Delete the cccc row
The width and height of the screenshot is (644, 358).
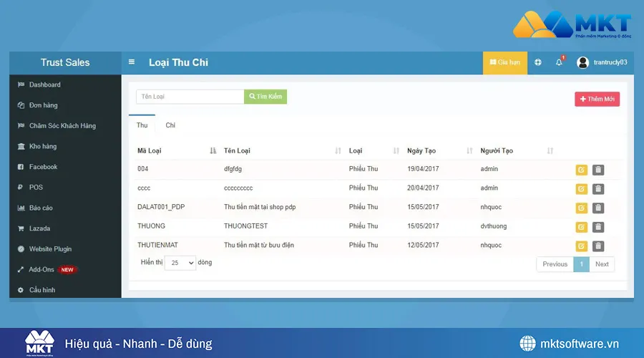pyautogui.click(x=598, y=189)
